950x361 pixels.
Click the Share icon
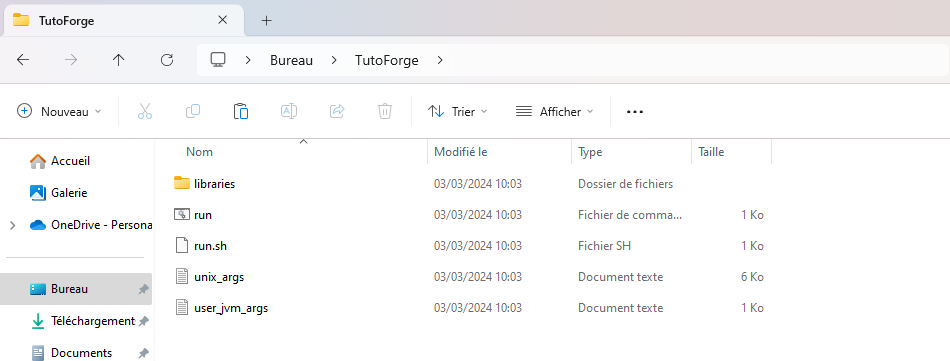337,111
